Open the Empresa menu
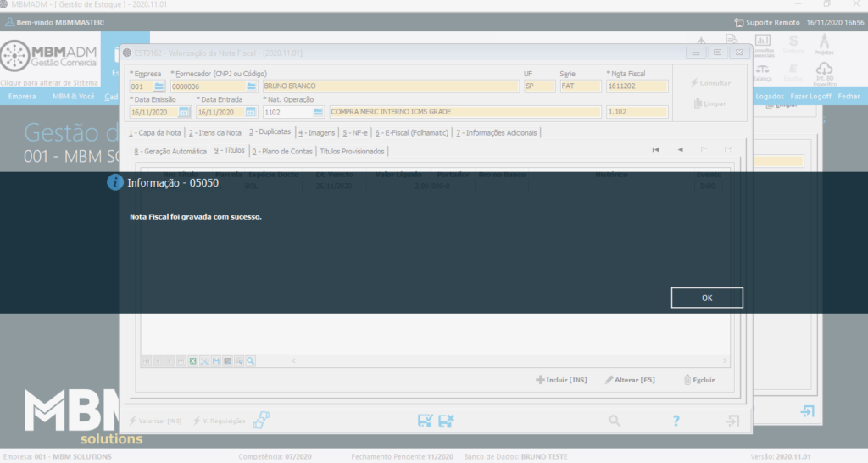The height and width of the screenshot is (463, 868). pyautogui.click(x=22, y=97)
